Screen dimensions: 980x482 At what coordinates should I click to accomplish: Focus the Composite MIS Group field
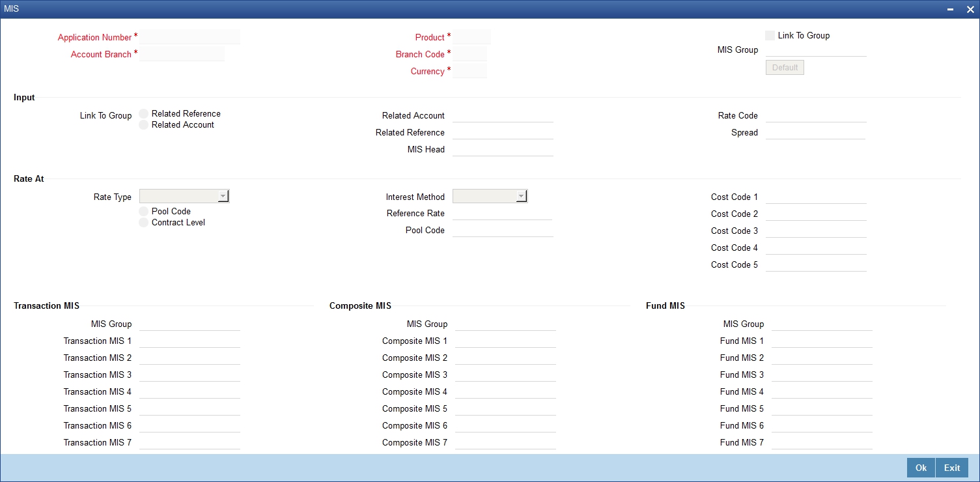pyautogui.click(x=505, y=324)
